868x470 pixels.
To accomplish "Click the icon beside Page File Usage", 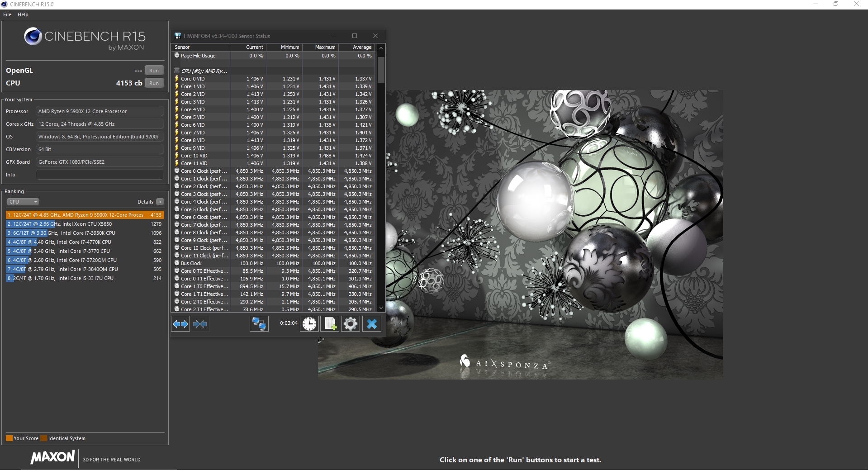I will [x=177, y=56].
